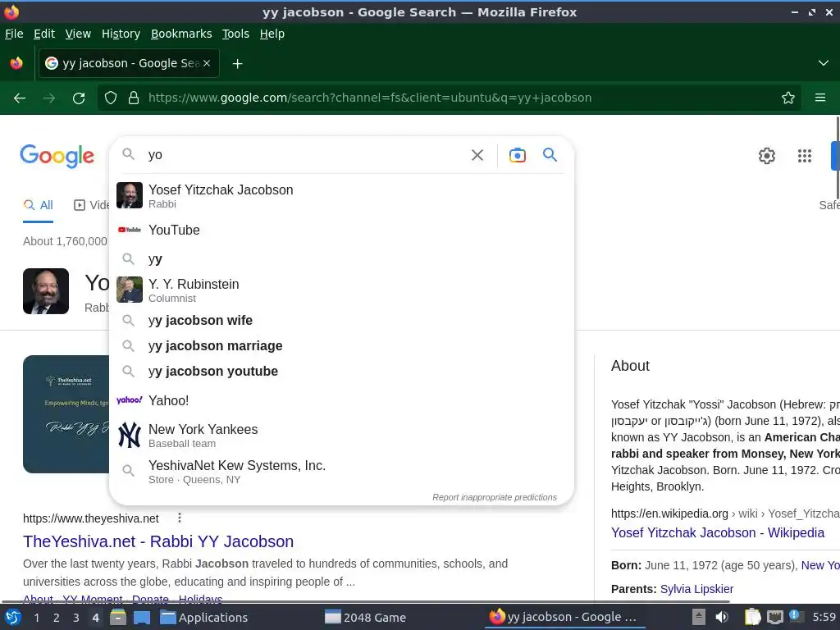
Task: Open the notification bubble tray icon
Action: [x=796, y=616]
